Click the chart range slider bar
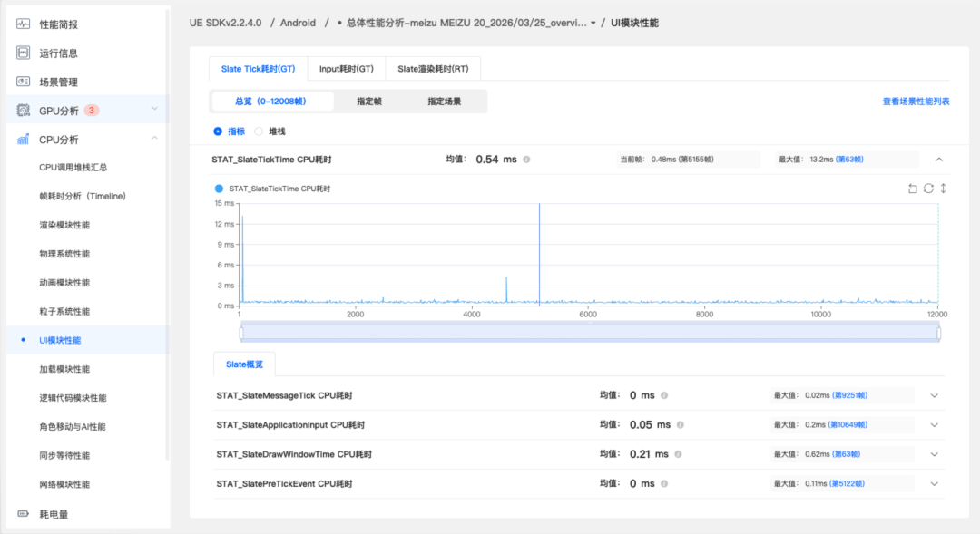 click(590, 333)
